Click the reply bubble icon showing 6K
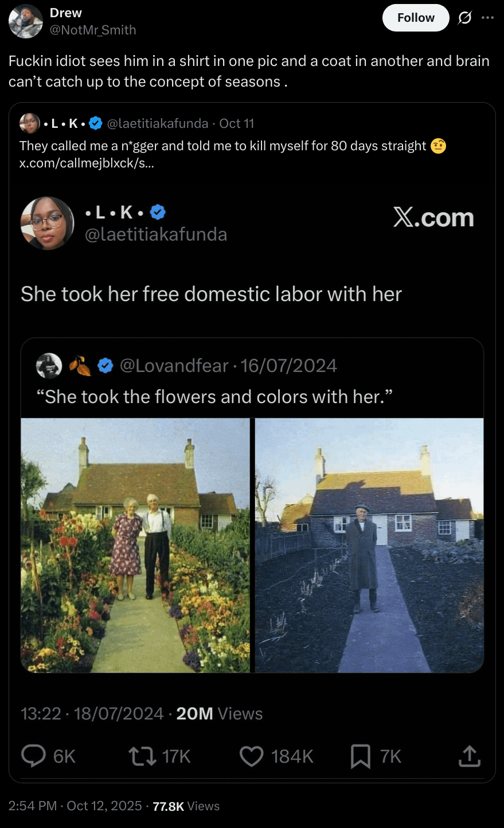Screen dimensions: 504x828 click(x=34, y=756)
